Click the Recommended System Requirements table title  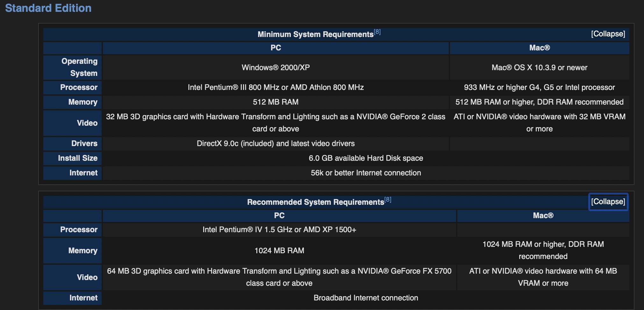(315, 202)
